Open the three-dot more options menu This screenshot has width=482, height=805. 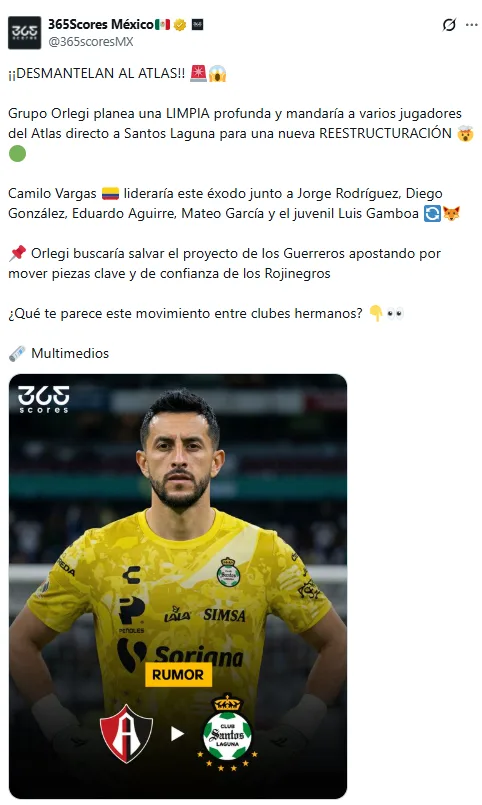472,25
